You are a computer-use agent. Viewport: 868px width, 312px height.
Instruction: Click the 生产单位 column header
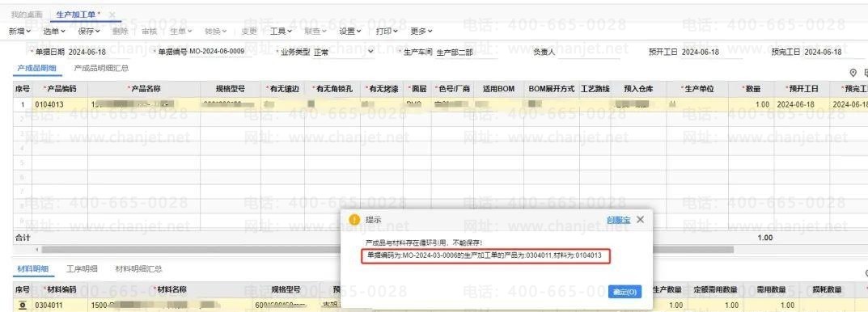pyautogui.click(x=697, y=89)
